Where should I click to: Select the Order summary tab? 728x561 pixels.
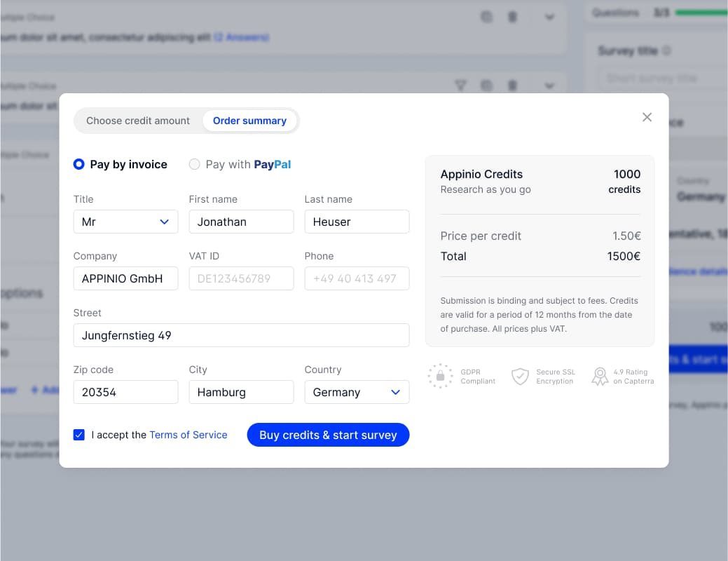[249, 121]
